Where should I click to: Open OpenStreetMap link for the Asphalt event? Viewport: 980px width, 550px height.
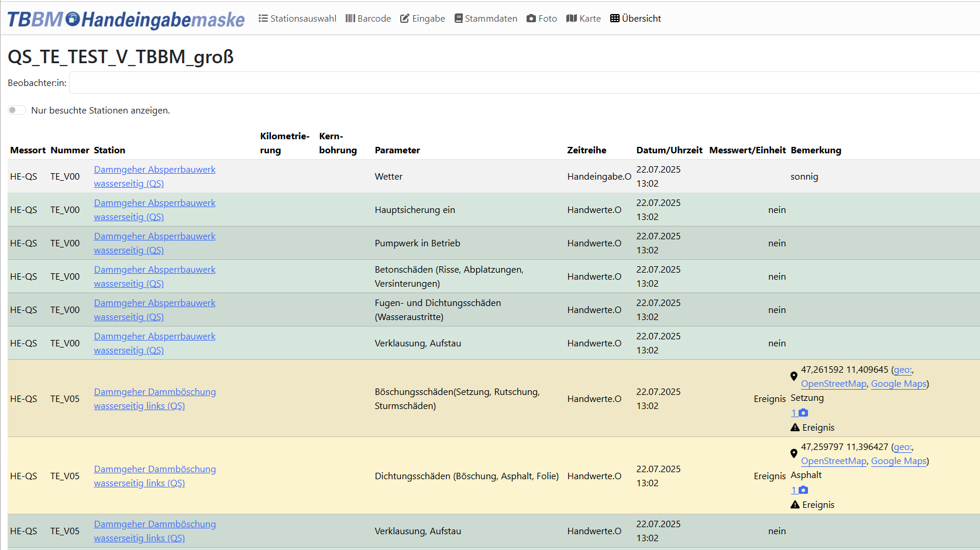[x=834, y=461]
